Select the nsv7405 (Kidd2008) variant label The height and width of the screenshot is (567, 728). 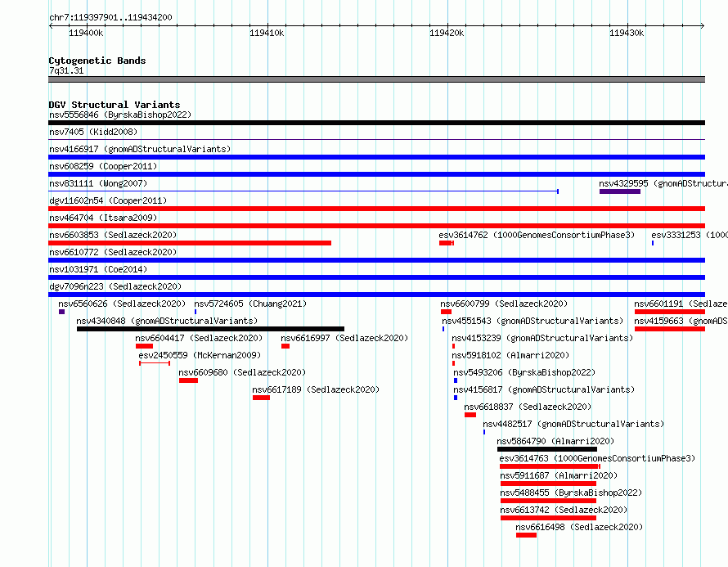coord(93,132)
